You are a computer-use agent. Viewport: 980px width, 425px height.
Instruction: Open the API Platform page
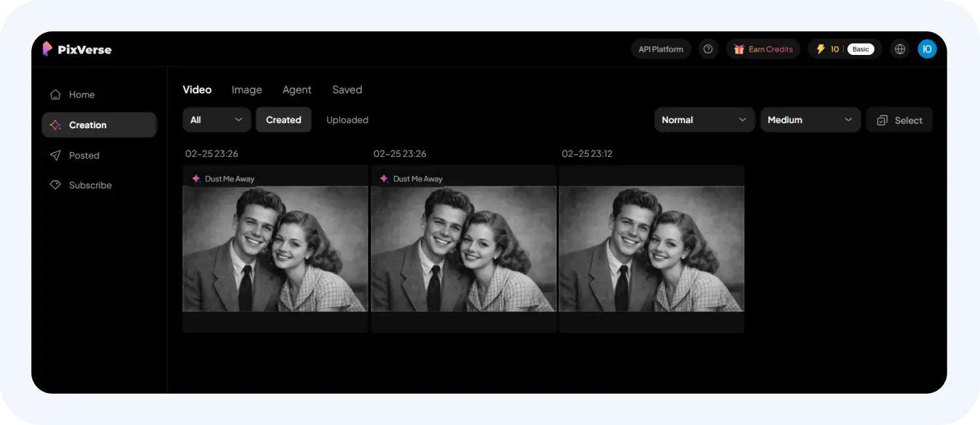(661, 49)
